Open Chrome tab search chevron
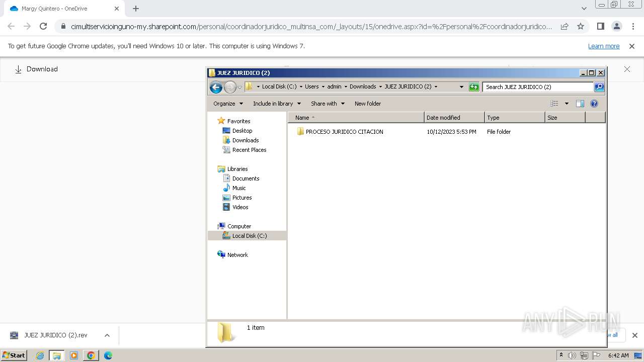Viewport: 644px width, 362px height. (x=584, y=9)
